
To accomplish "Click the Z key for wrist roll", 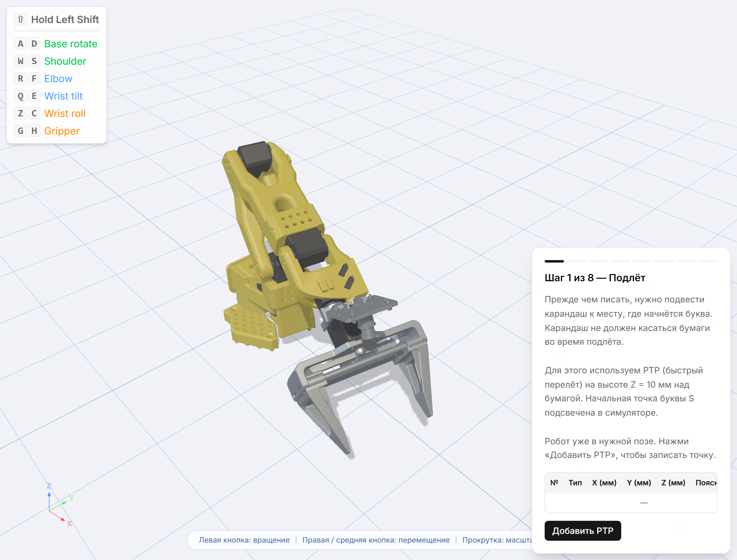I will [20, 113].
